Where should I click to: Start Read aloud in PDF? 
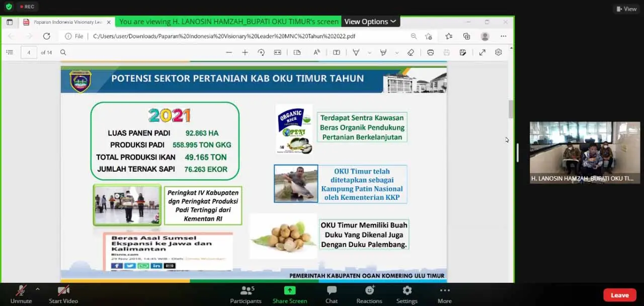pos(316,52)
